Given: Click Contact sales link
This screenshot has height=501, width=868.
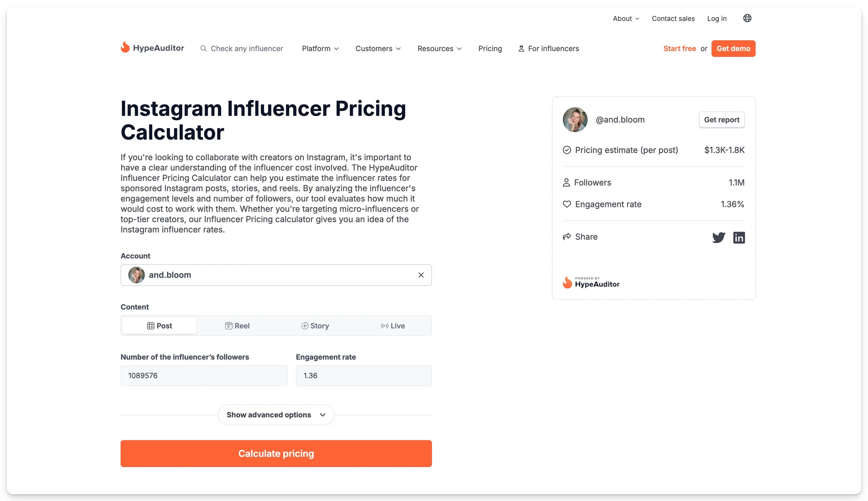Looking at the screenshot, I should (673, 18).
